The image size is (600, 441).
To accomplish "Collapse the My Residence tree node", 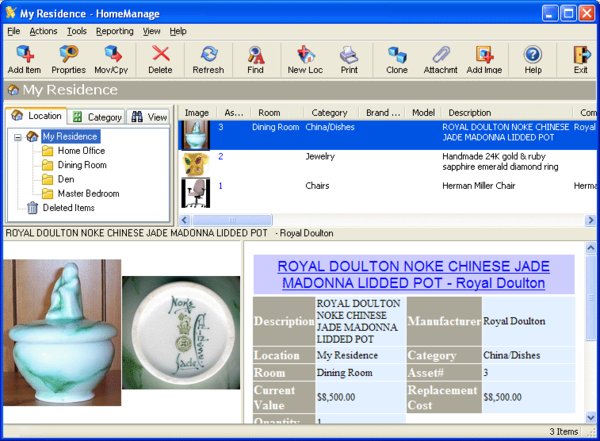I will (18, 136).
